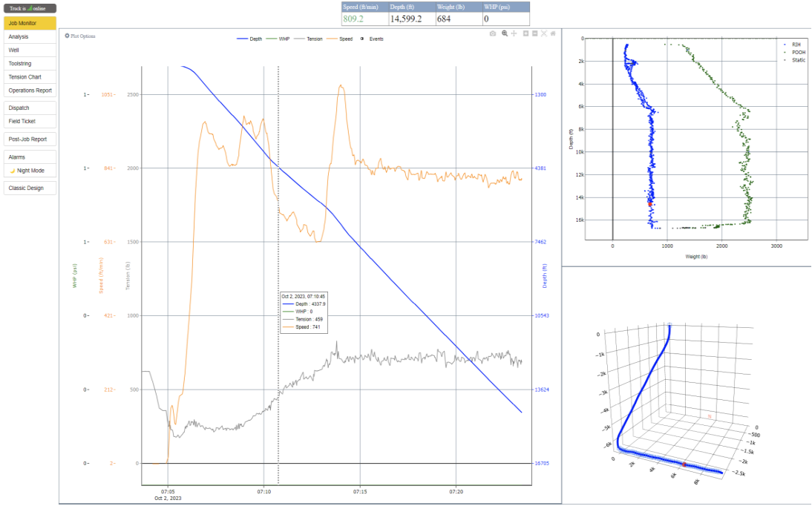Select the pan tool on the chart toolbar
812x506 pixels.
513,33
